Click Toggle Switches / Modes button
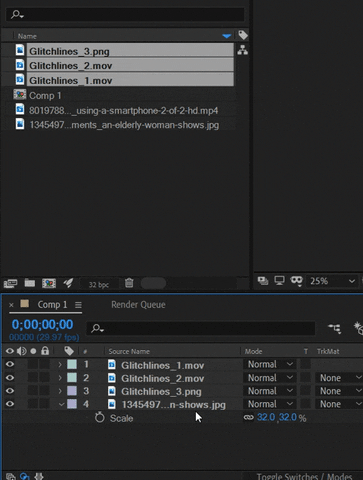Screen dimensions: 363x480 [304, 476]
